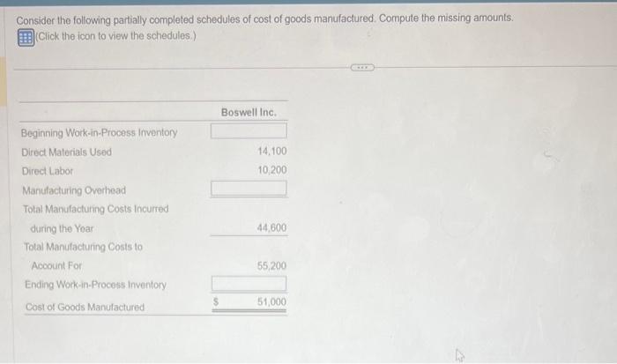Click the 'view the schedules' hint text
Viewport: 617px width, 364px height.
115,36
